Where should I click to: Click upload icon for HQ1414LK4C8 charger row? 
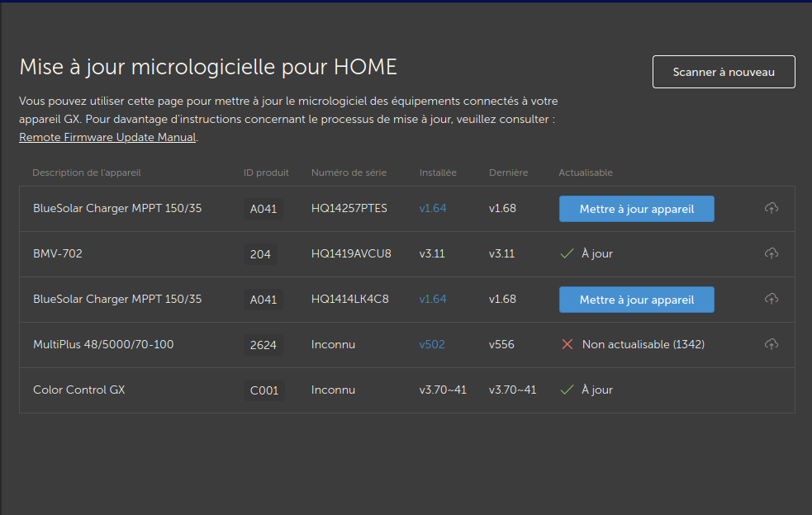tap(771, 299)
